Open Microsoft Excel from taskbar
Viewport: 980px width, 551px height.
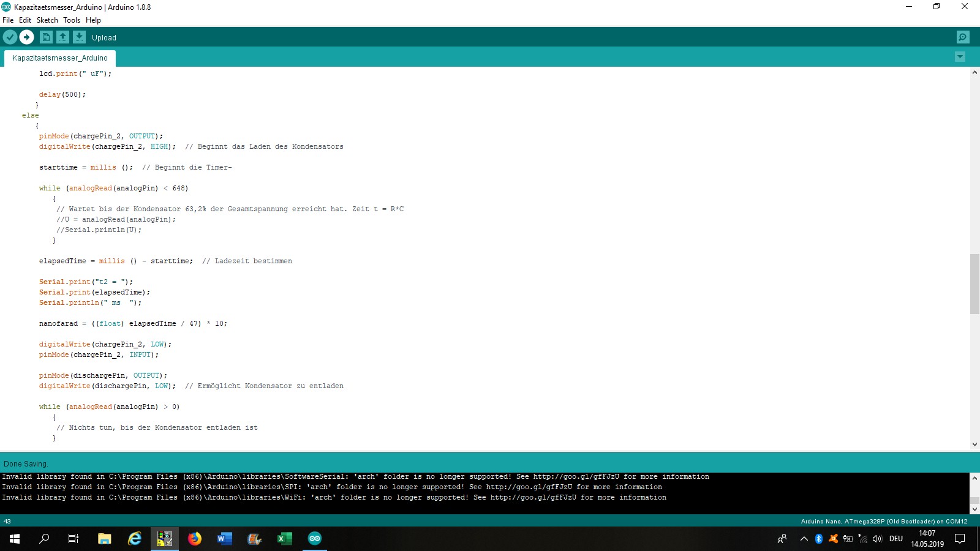[x=285, y=539]
